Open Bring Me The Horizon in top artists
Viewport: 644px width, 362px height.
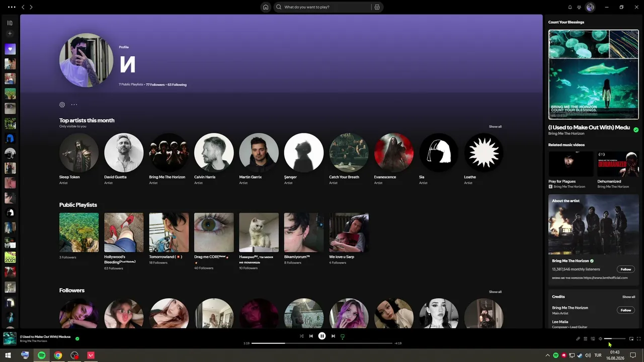(x=169, y=159)
